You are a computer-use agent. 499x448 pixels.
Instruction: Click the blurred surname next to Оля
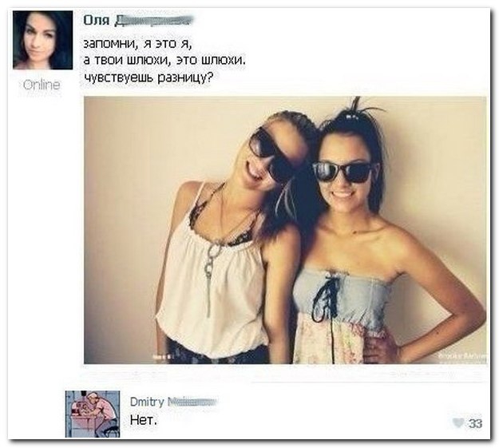pyautogui.click(x=153, y=21)
